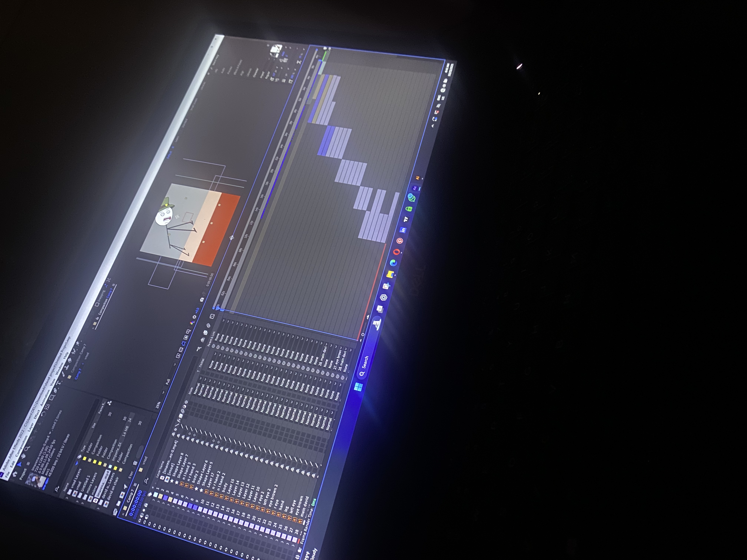Click the vnod breadcrumb in viewer
This screenshot has width=747, height=560.
(x=87, y=356)
